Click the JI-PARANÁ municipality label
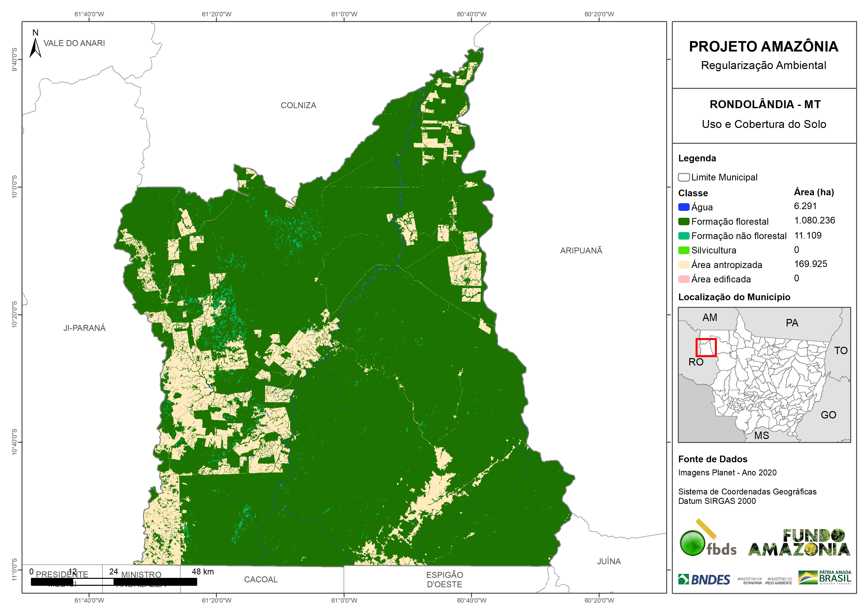Image resolution: width=868 pixels, height=614 pixels. pos(84,328)
